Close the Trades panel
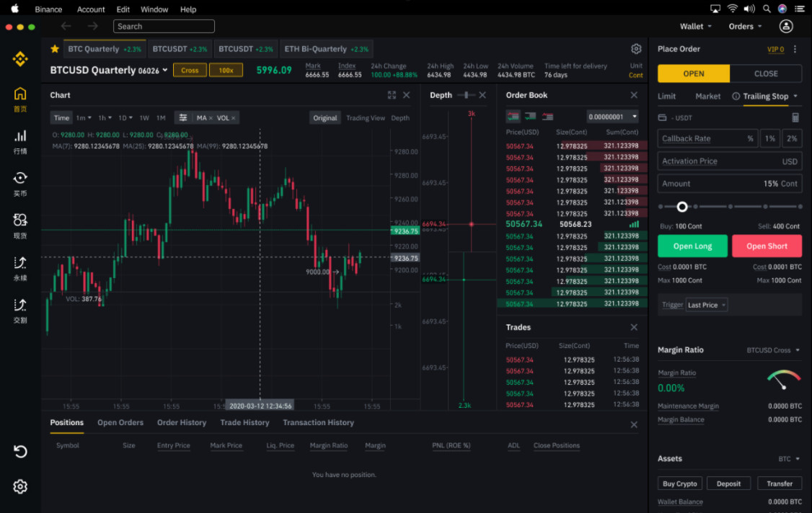 (x=634, y=327)
